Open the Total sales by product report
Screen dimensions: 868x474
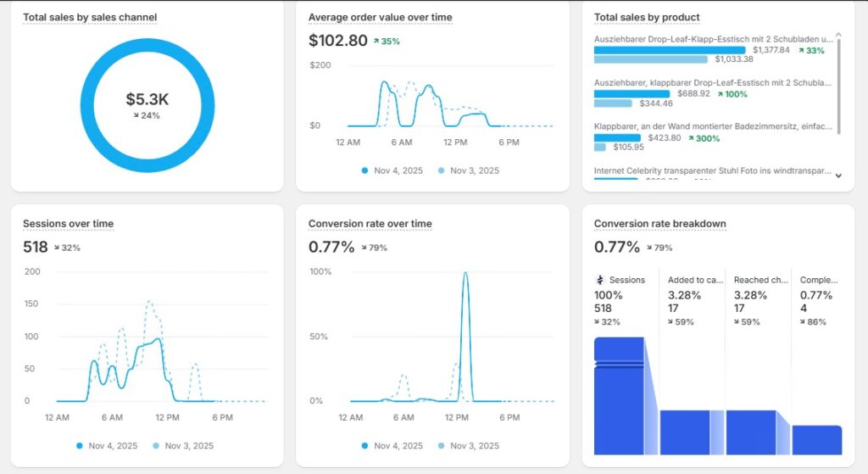click(x=647, y=17)
